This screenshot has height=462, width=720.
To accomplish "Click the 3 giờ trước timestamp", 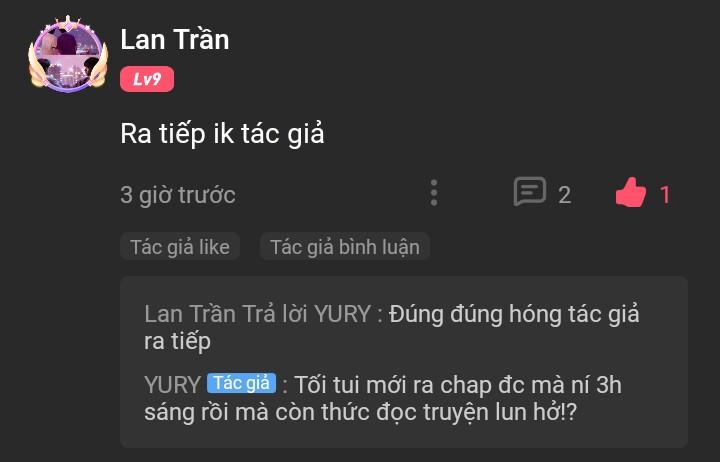I will tap(178, 195).
